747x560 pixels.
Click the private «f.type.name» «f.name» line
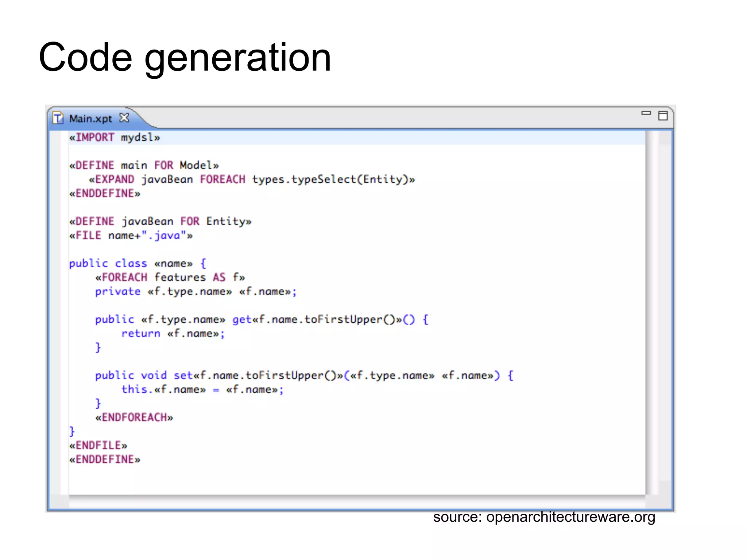coord(196,292)
